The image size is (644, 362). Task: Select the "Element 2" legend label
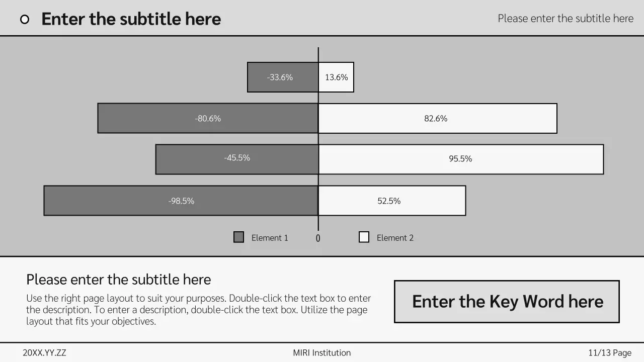(x=395, y=238)
